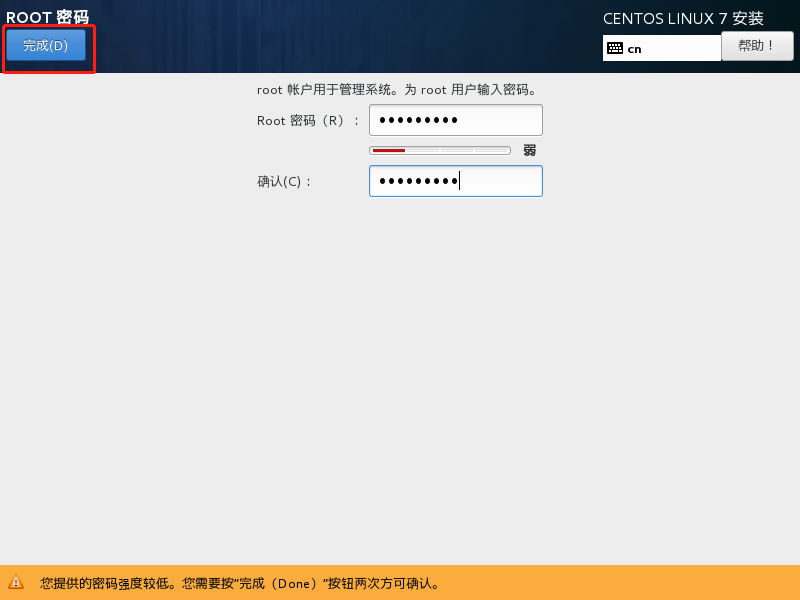Click the root 帐户用于管理系统 description text

(397, 90)
